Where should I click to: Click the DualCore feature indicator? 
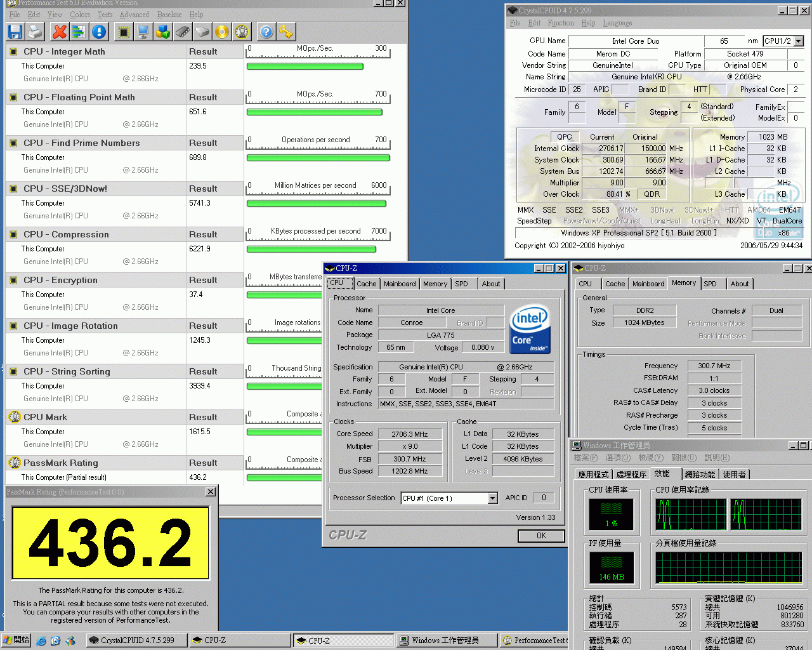point(787,221)
